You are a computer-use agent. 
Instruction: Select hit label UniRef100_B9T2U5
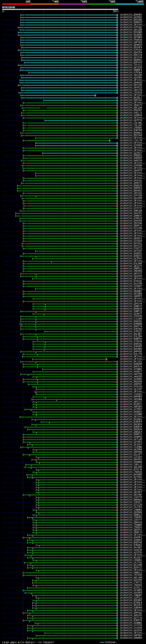[131, 85]
